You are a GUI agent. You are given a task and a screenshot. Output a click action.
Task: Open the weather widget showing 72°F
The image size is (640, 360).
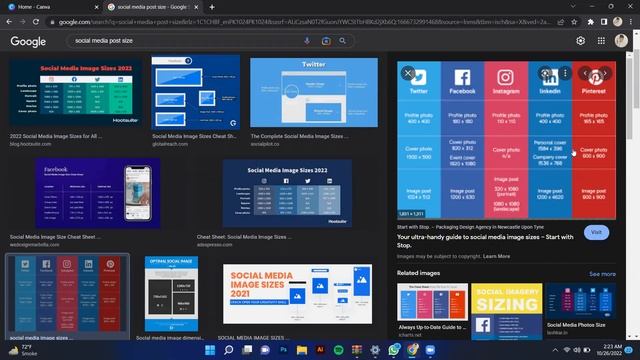pyautogui.click(x=22, y=350)
